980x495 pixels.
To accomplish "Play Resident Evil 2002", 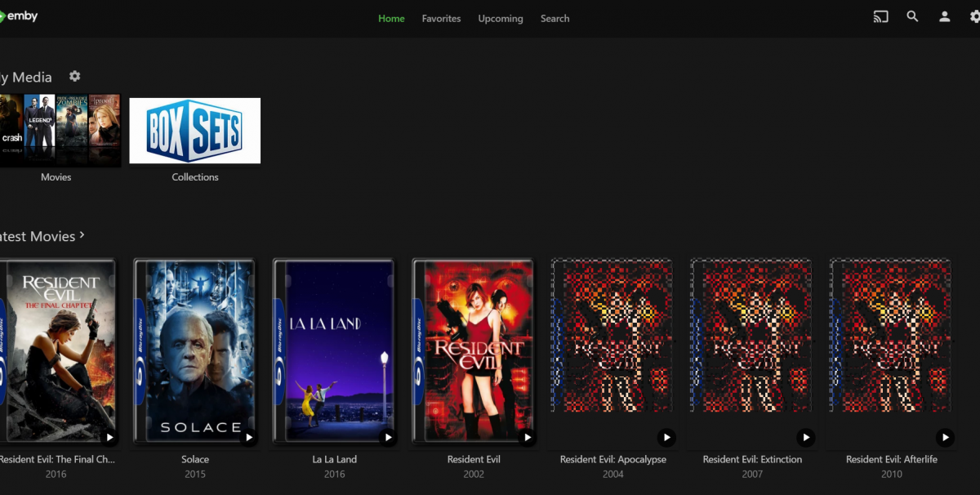I will [x=527, y=437].
